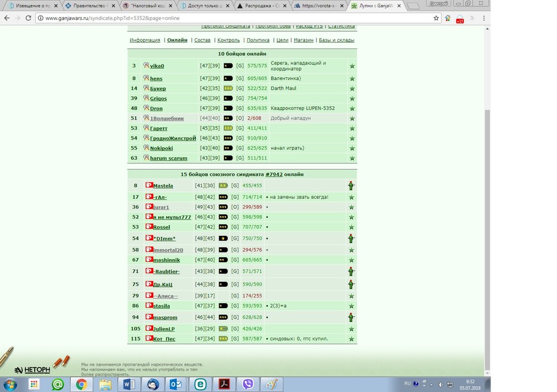The height and width of the screenshot is (392, 557).
Task: Click the soldier icon in *DImm* row
Action: (351, 239)
